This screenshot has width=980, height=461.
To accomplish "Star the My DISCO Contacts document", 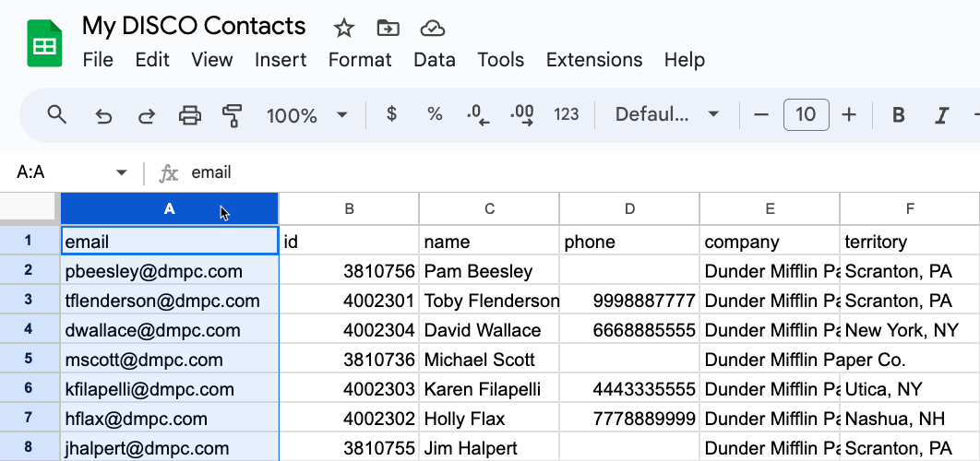I will 344,28.
